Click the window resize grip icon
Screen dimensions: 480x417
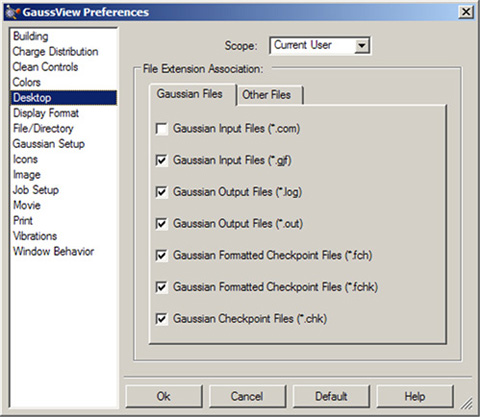[x=467, y=403]
